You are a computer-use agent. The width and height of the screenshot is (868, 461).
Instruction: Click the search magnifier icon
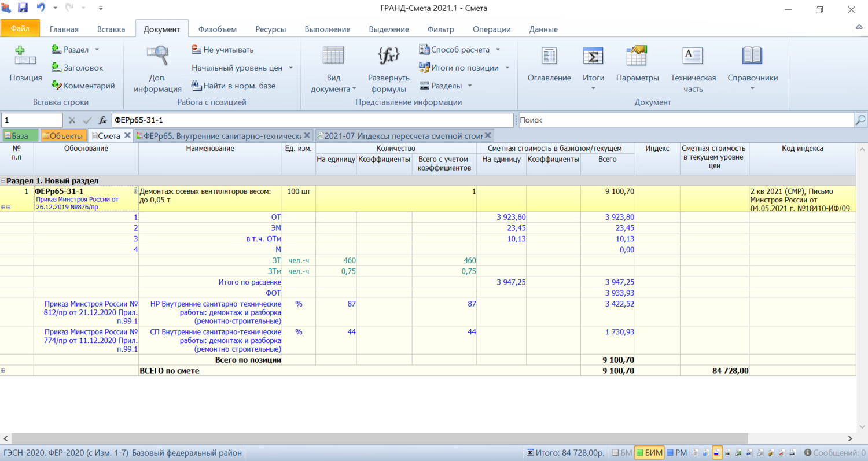(860, 120)
